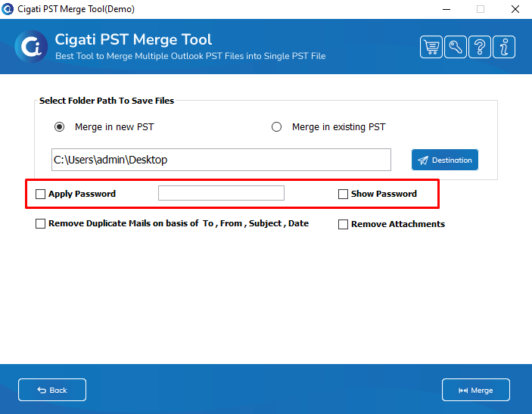Focus the password input field

click(221, 193)
